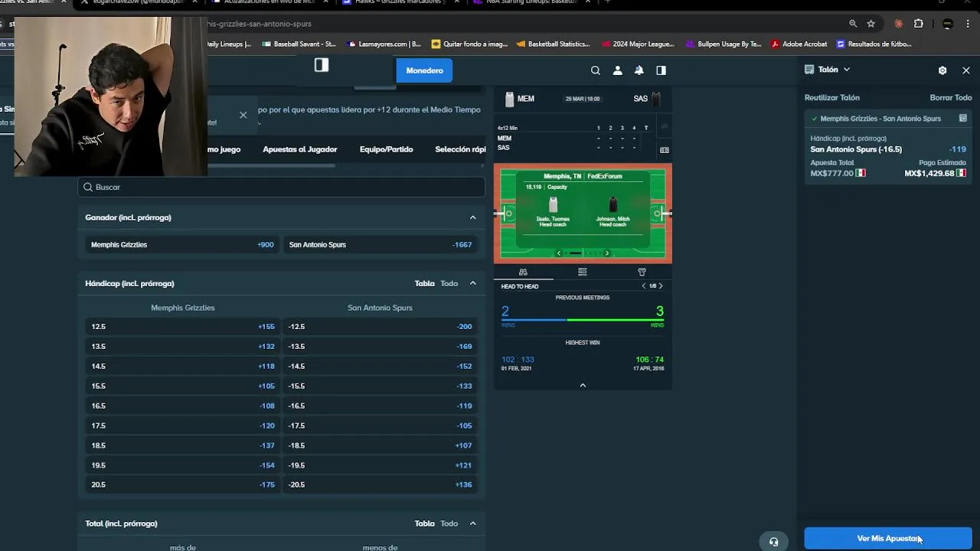Click the Chrome zoom magnifier icon
This screenshot has height=551, width=980.
pos(853,24)
